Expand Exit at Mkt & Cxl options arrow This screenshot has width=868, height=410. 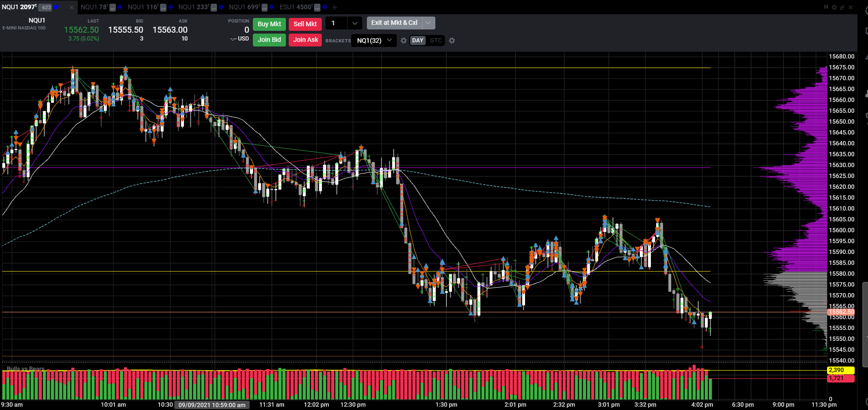tap(428, 23)
